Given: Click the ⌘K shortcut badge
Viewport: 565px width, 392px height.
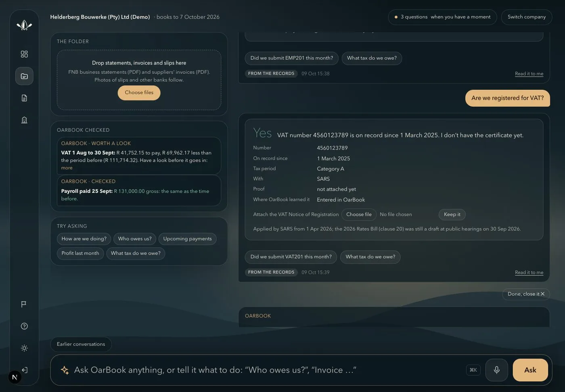Looking at the screenshot, I should (x=473, y=370).
